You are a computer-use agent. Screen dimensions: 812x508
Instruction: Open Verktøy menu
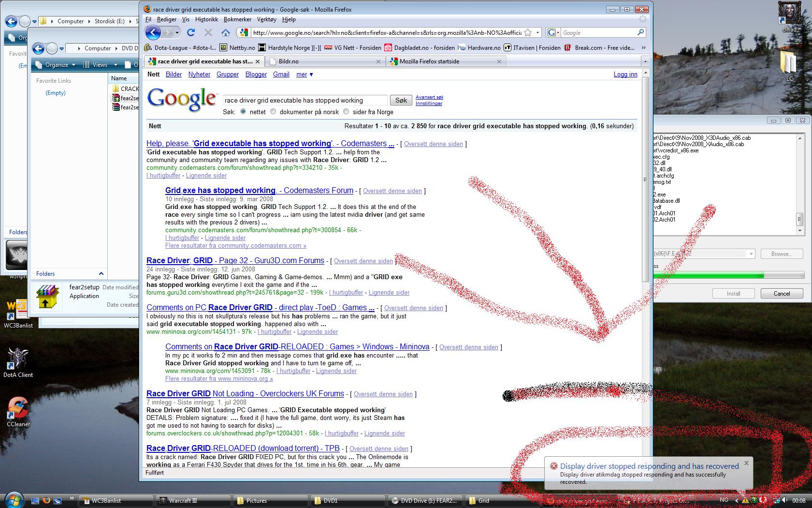[x=267, y=19]
